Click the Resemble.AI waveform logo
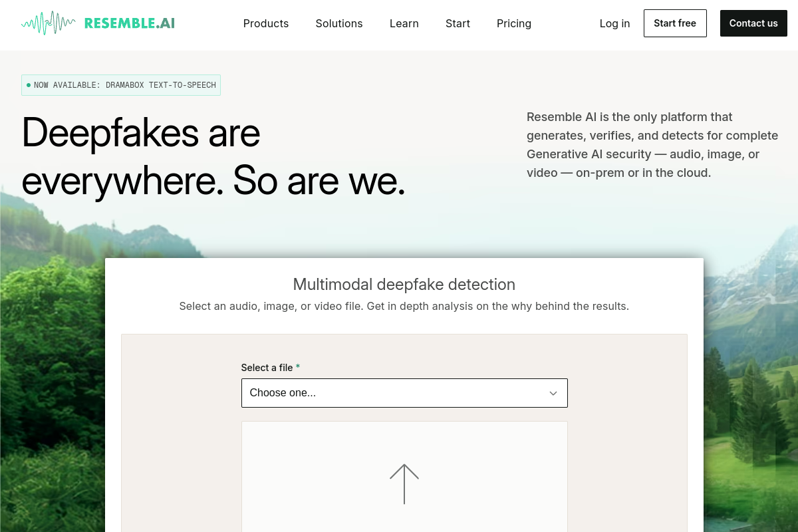Image resolution: width=798 pixels, height=532 pixels. click(98, 23)
